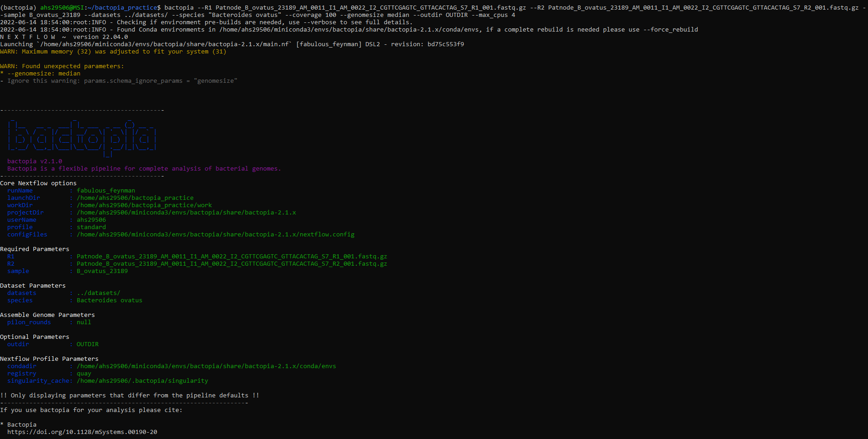The height and width of the screenshot is (439, 868).
Task: Click the runName value fabulous_feynman
Action: tap(106, 190)
